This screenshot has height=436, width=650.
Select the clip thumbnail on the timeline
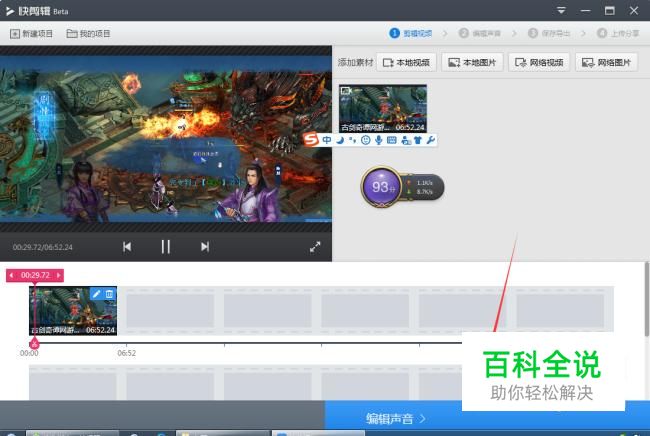(73, 311)
